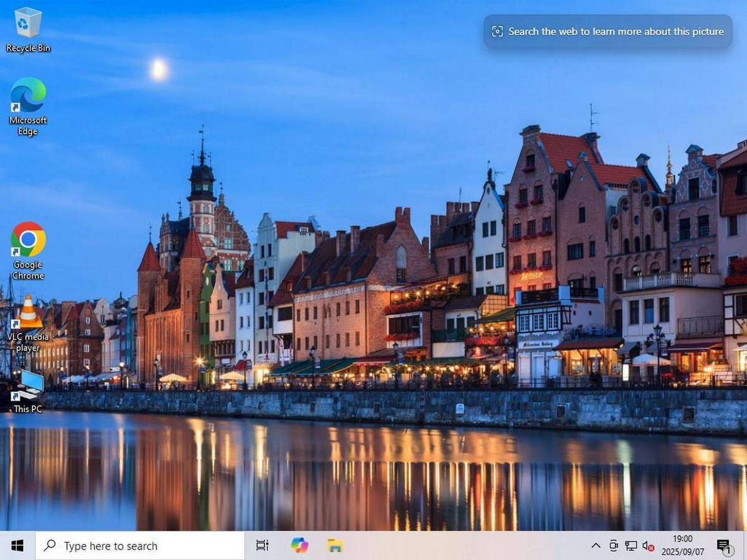Click the Spotlight camera search button
The height and width of the screenshot is (560, 747).
(496, 30)
